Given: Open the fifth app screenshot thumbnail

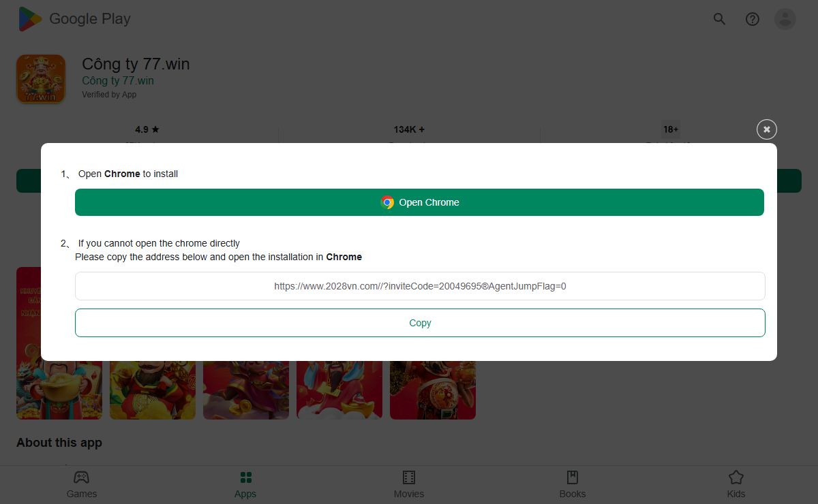Looking at the screenshot, I should (x=433, y=390).
